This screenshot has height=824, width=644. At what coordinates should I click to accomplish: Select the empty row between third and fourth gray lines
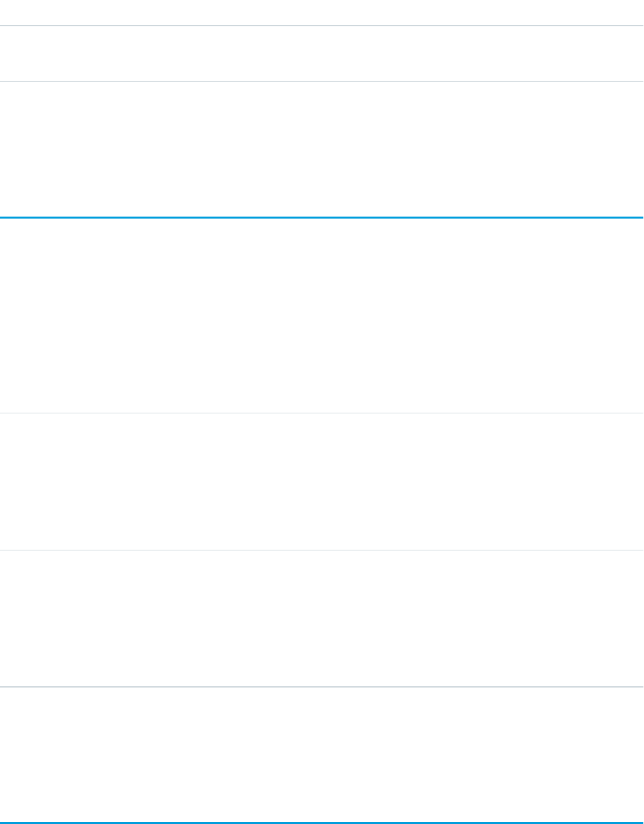pyautogui.click(x=322, y=482)
